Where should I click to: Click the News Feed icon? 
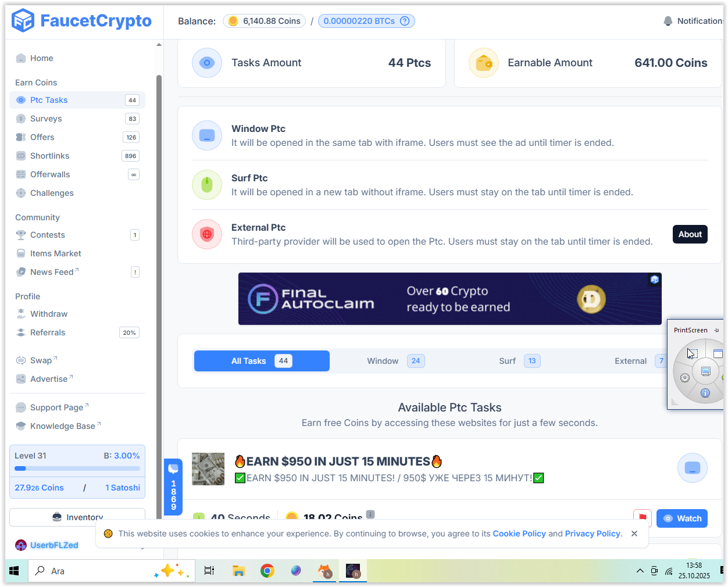pos(21,272)
